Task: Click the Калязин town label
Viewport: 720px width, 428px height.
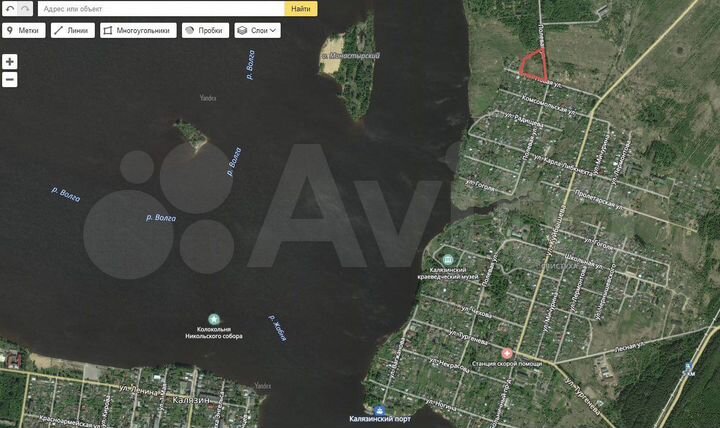Action: tap(191, 400)
